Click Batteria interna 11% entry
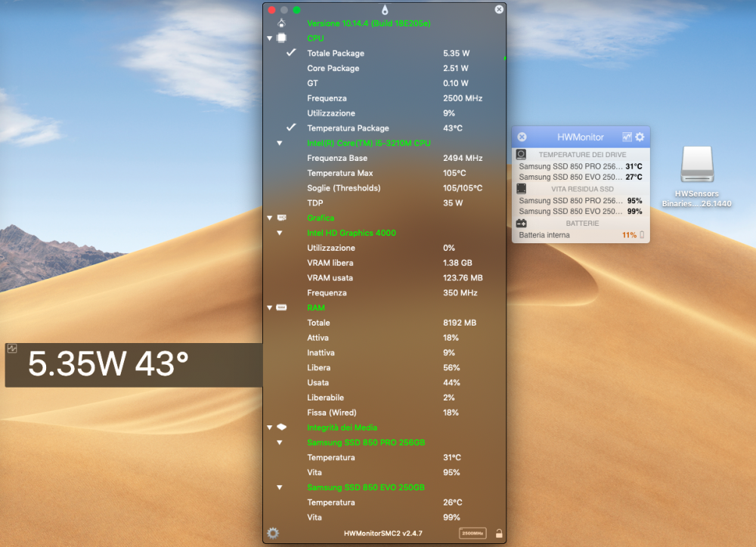 point(581,235)
